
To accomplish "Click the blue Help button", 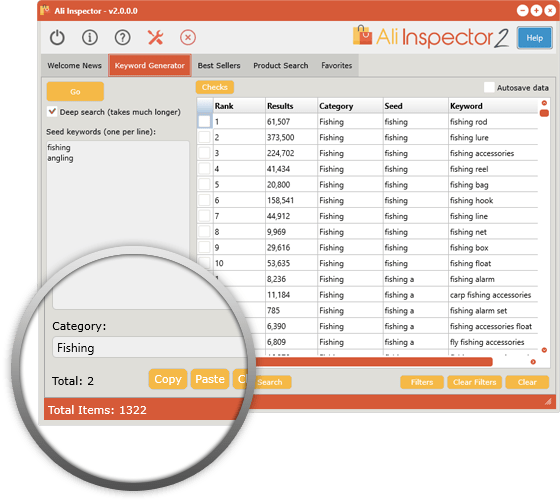I will tap(535, 38).
